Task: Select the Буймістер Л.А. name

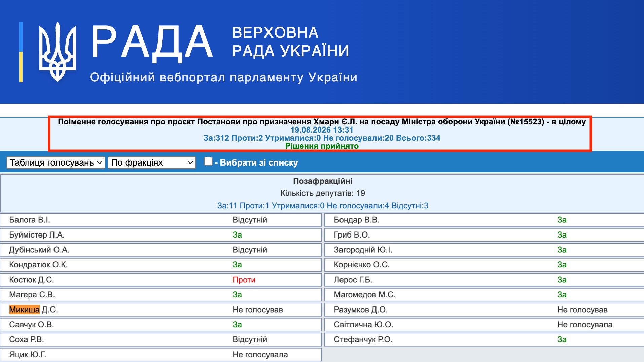Action: point(37,235)
